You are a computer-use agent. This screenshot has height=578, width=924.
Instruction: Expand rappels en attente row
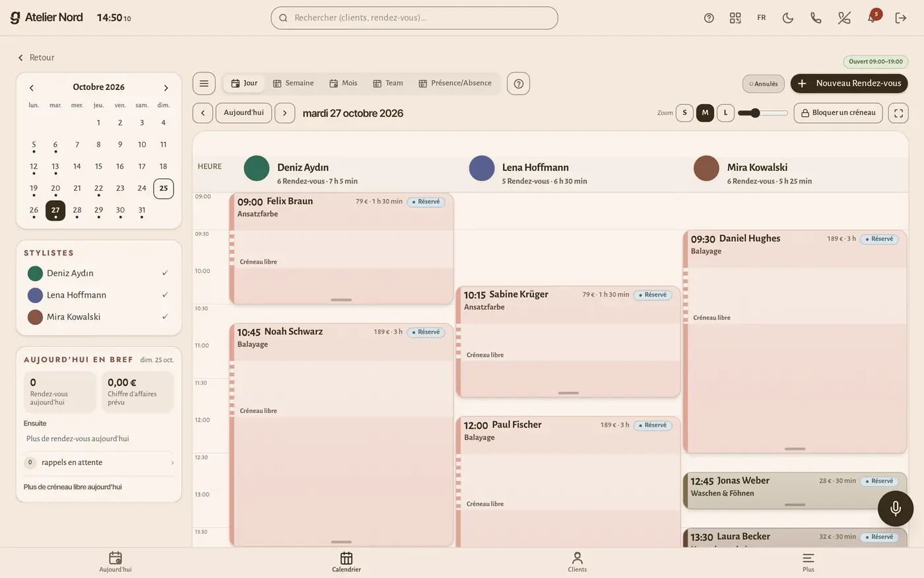click(99, 462)
